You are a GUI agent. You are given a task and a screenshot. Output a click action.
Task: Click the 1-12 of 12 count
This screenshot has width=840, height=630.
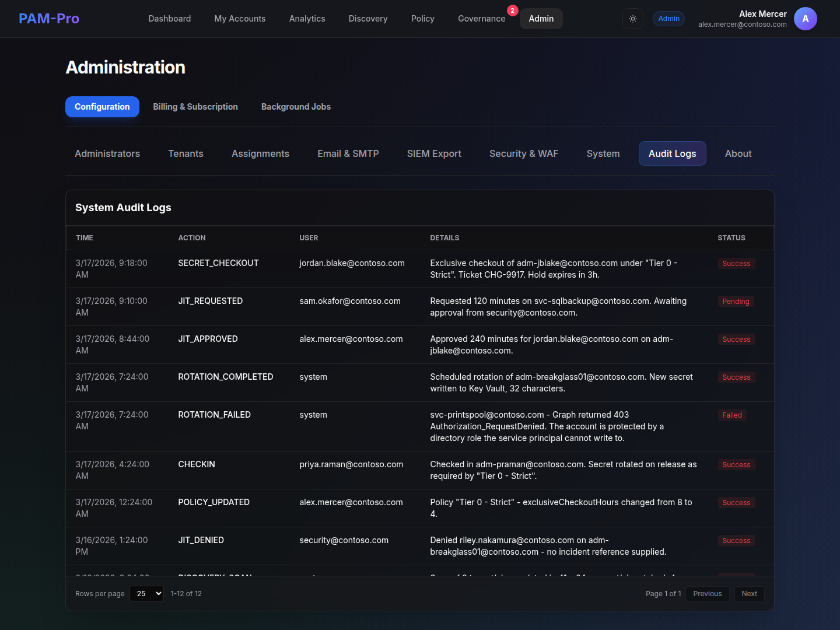click(x=186, y=593)
